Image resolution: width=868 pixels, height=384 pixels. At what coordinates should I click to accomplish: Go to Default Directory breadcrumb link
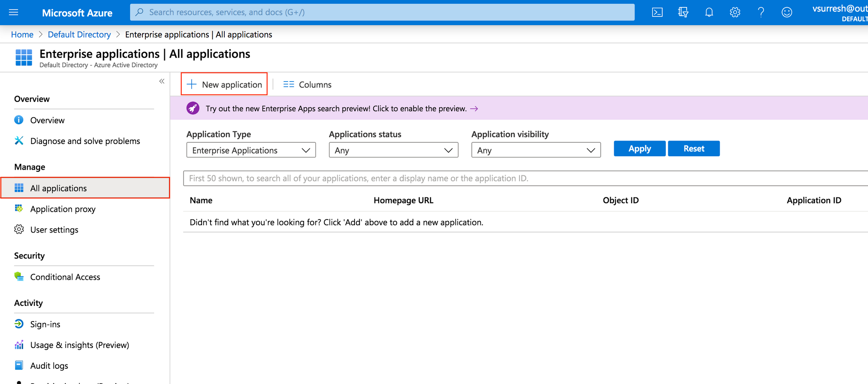point(79,34)
